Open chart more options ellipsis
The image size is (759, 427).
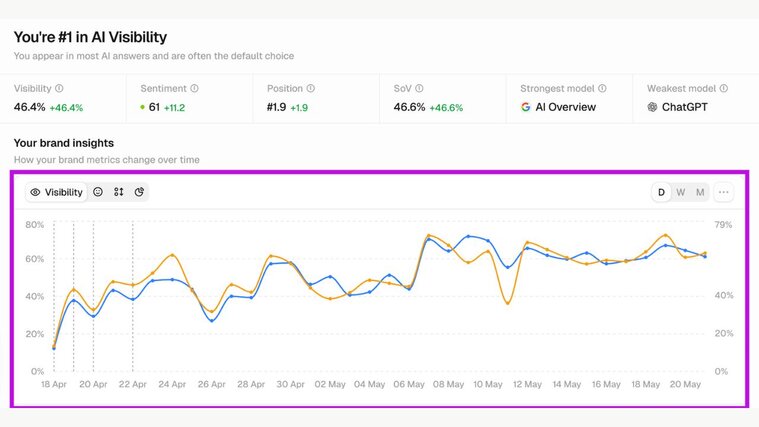pos(724,192)
